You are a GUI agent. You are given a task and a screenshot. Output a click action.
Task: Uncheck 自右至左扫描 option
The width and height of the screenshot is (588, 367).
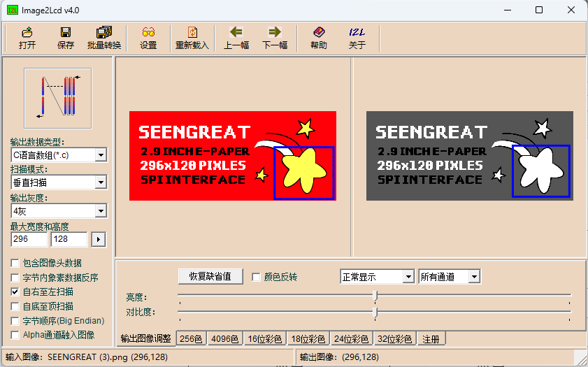click(x=15, y=292)
